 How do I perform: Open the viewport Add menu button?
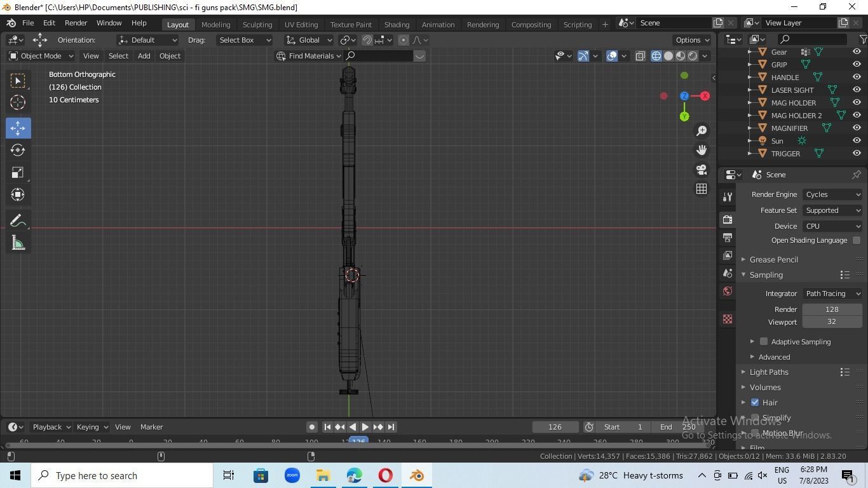point(144,56)
